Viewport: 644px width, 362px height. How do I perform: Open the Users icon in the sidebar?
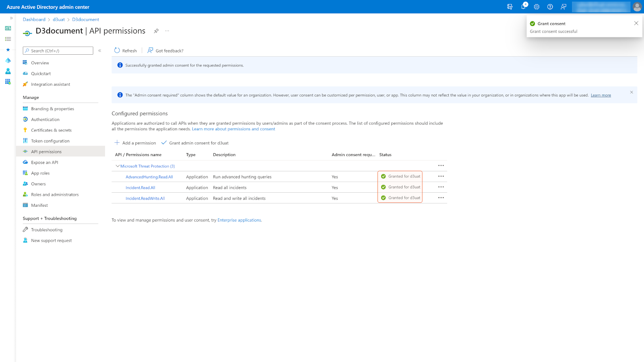tap(8, 71)
